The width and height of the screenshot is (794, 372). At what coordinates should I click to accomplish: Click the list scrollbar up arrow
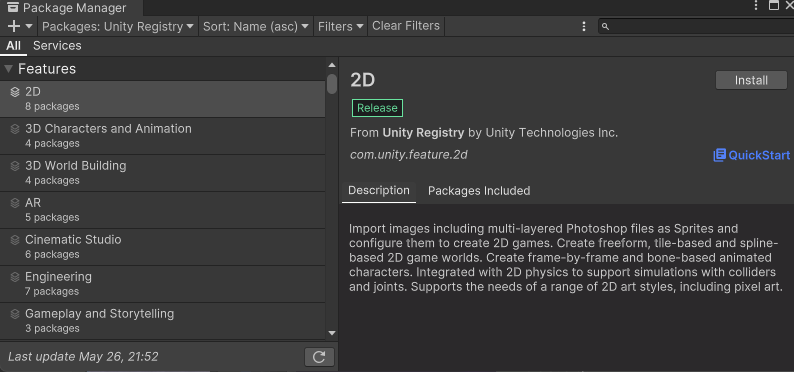coord(332,65)
